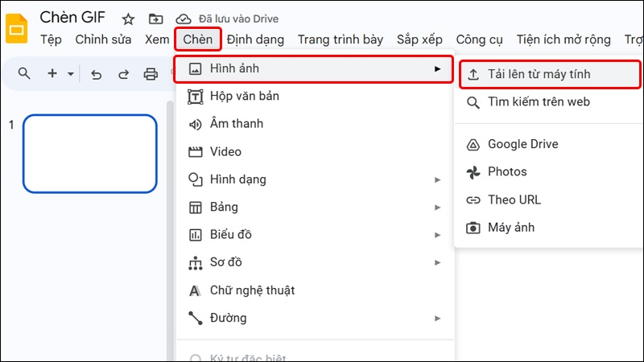Screen dimensions: 644x362
Task: Click the image icon beside Hình ảnh
Action: [195, 69]
